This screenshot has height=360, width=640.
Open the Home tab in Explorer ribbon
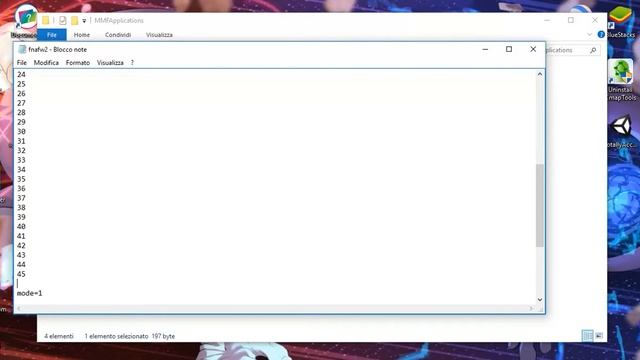pos(82,35)
